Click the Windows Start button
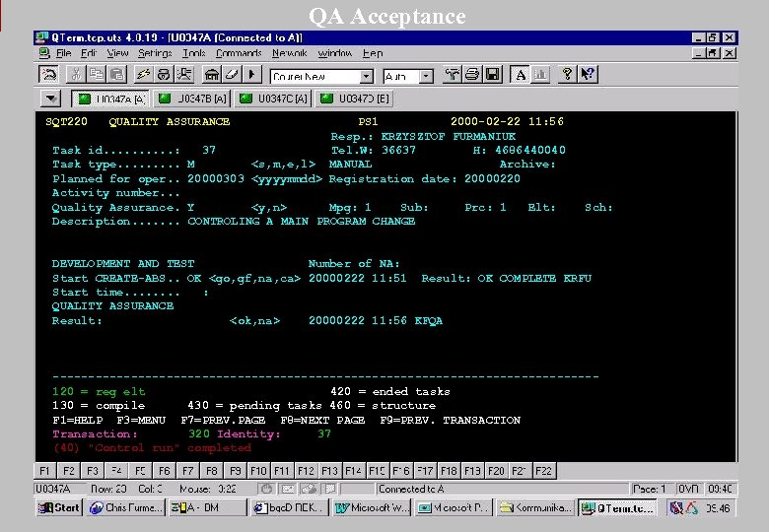The image size is (769, 532). coord(59,508)
